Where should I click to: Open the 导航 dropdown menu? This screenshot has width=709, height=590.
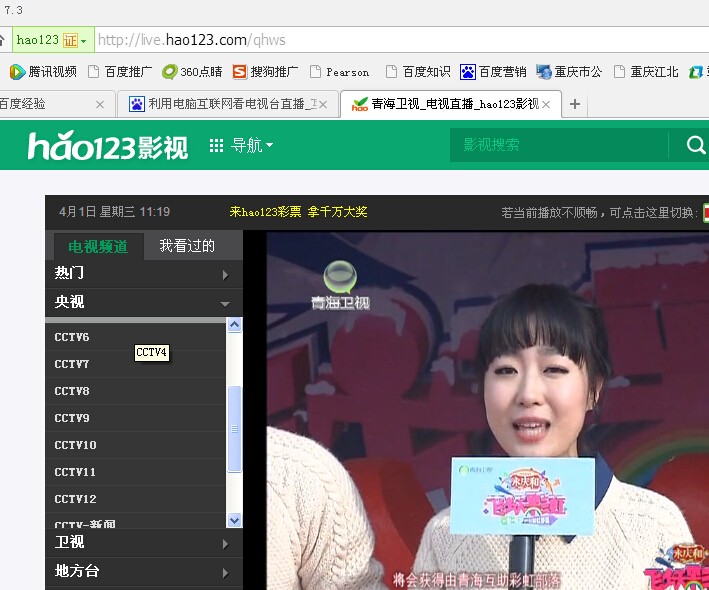coord(241,146)
